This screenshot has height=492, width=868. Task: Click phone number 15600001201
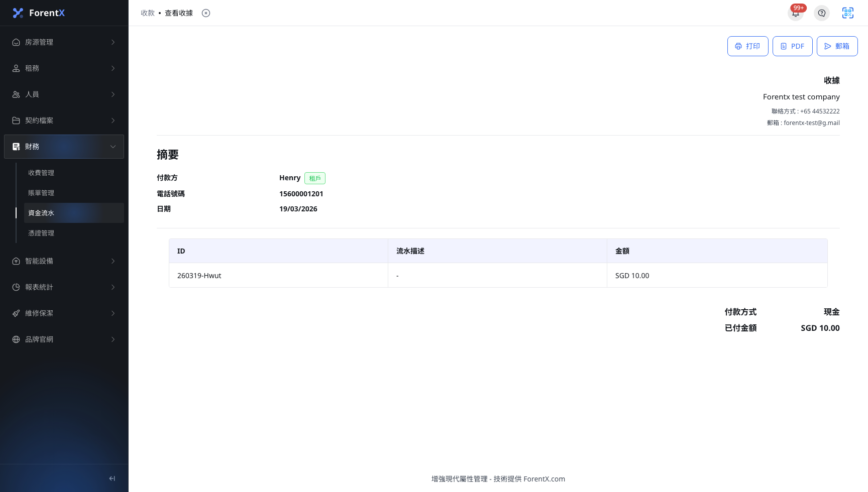(301, 194)
